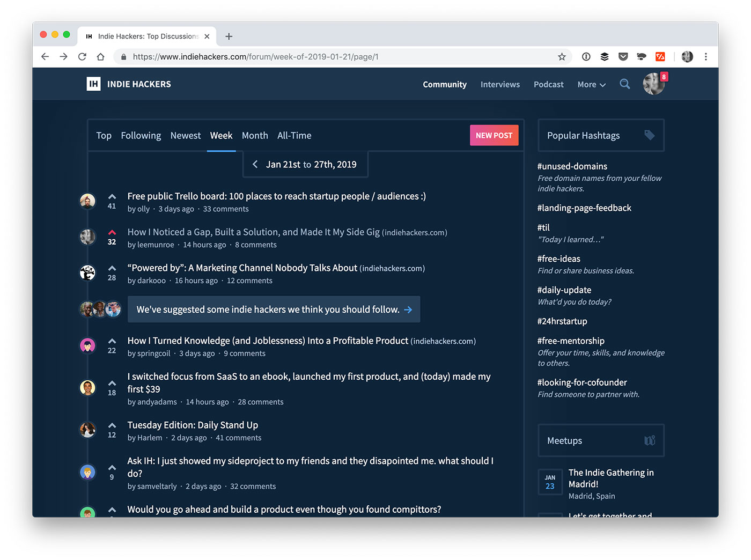This screenshot has width=751, height=560.
Task: Click the Popular Hashtags tag icon
Action: coord(649,135)
